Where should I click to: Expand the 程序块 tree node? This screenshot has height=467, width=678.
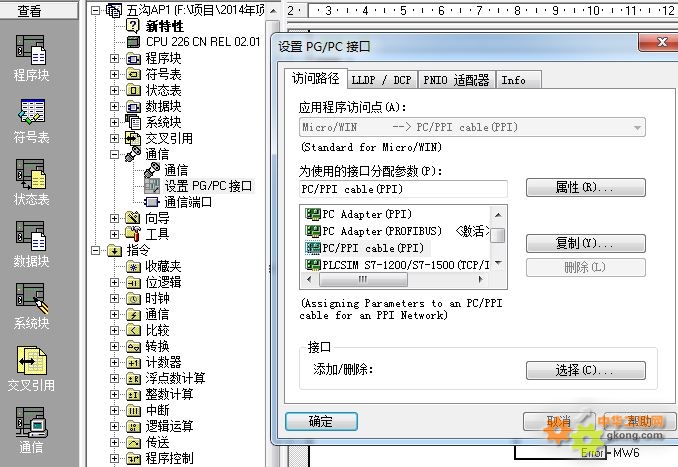(114, 58)
